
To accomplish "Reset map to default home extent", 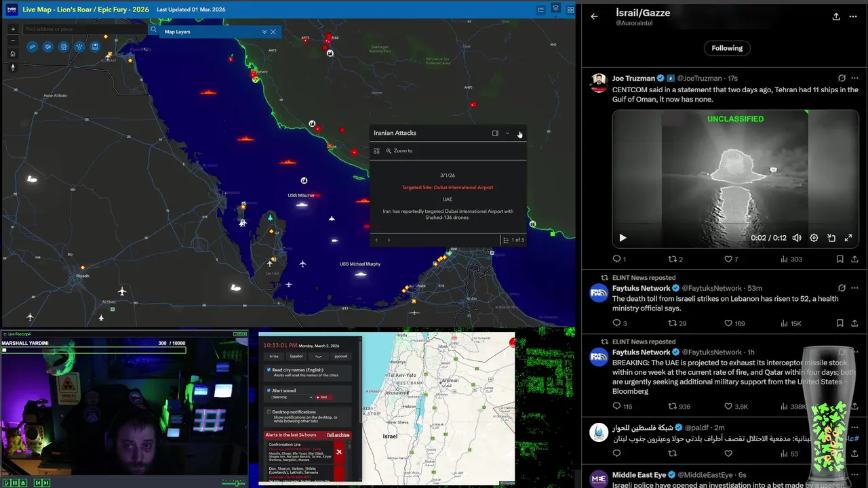I will coord(13,54).
